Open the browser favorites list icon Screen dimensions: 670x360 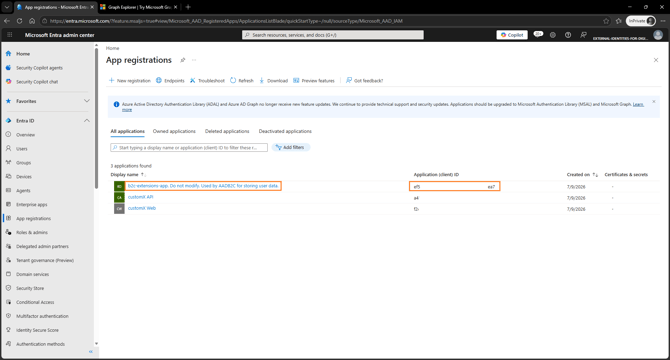[x=618, y=21]
